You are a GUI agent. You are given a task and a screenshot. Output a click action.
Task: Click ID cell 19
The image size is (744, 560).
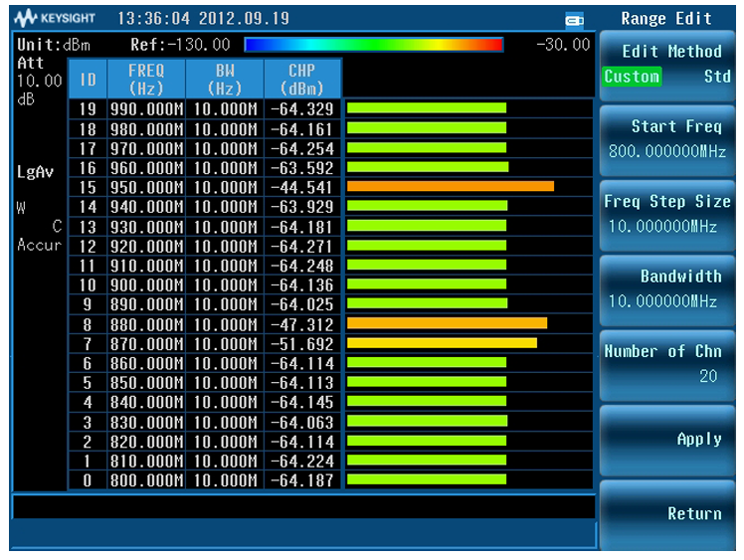click(x=88, y=109)
